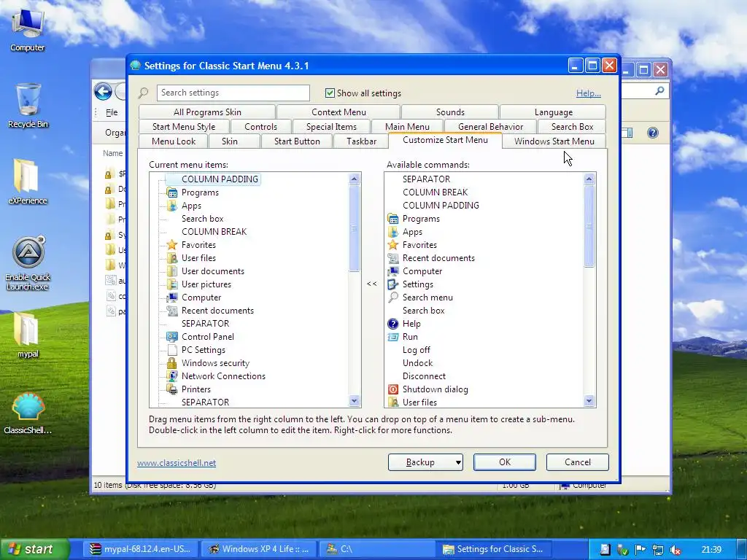Click the muted volume tray icon
747x560 pixels.
tap(675, 550)
